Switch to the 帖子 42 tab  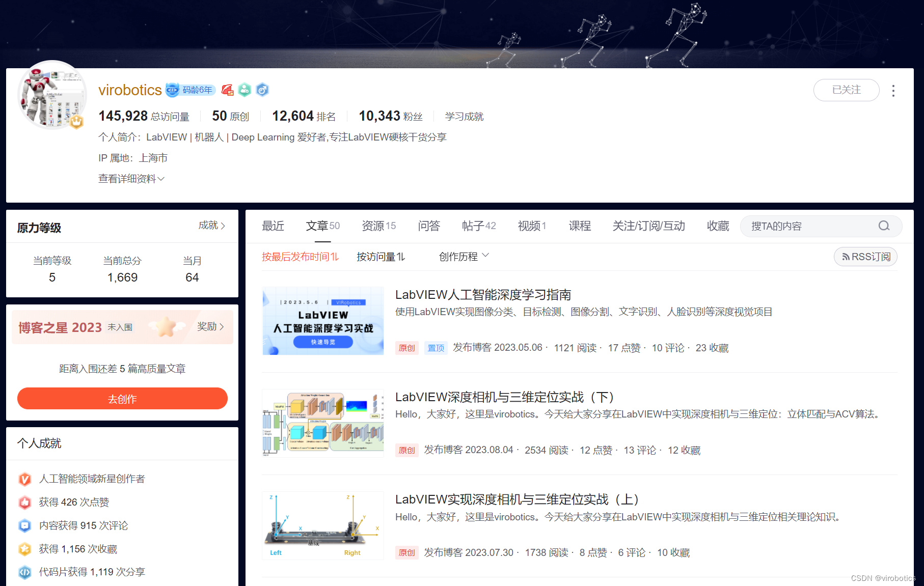click(479, 226)
